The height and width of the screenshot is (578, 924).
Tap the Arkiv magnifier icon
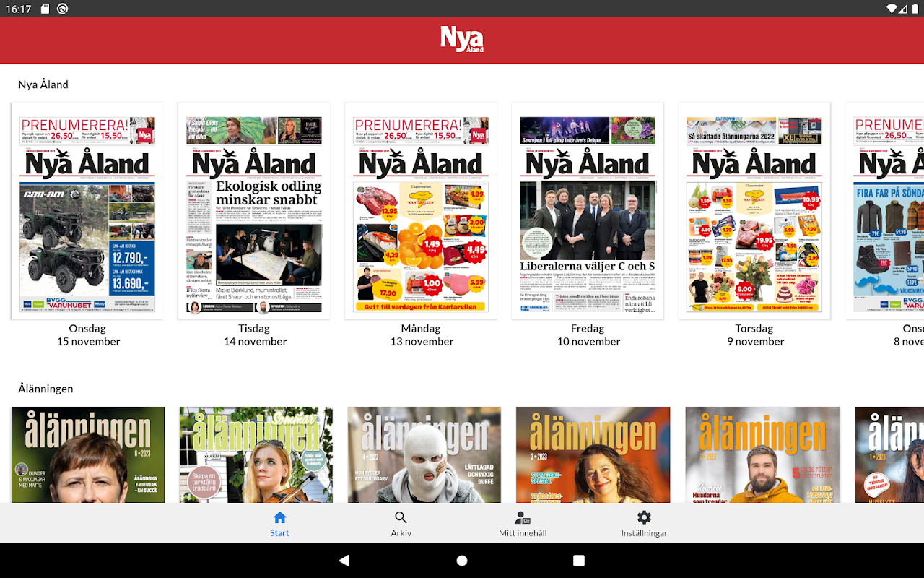(401, 517)
